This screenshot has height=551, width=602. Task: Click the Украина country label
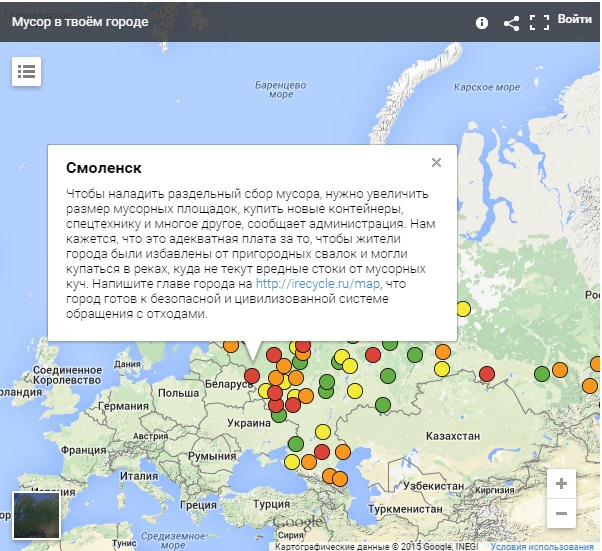pyautogui.click(x=249, y=423)
